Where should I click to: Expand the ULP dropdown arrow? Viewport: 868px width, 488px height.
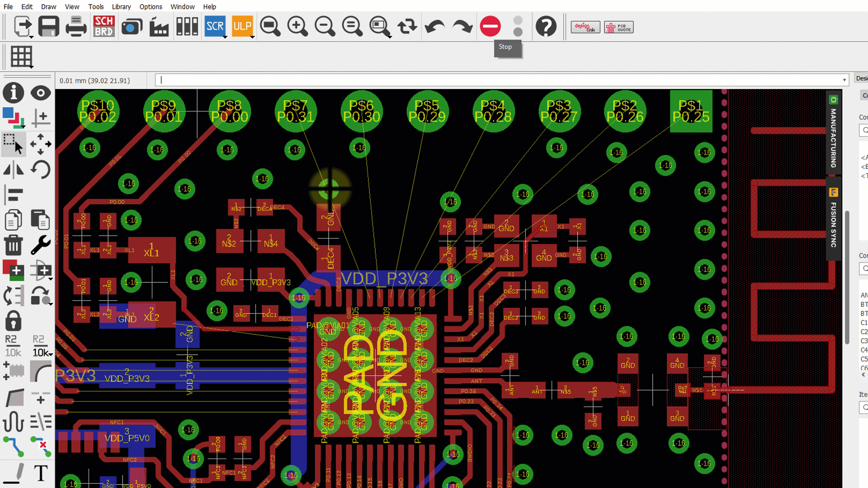click(x=252, y=37)
